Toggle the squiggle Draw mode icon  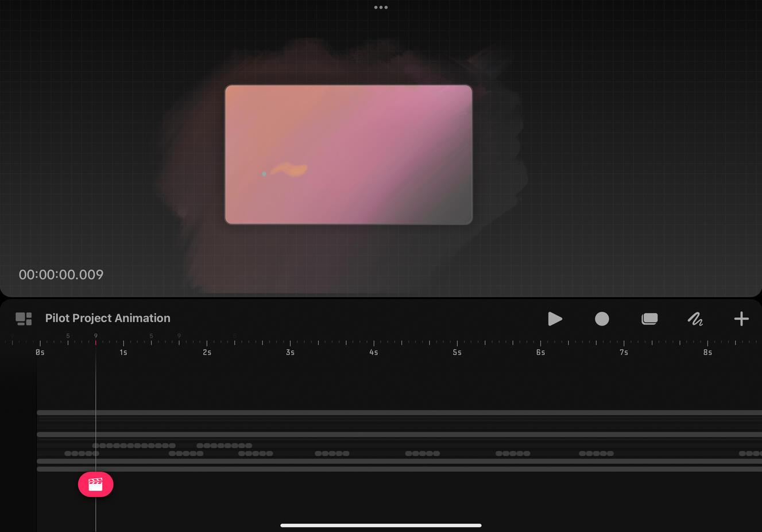(x=695, y=319)
